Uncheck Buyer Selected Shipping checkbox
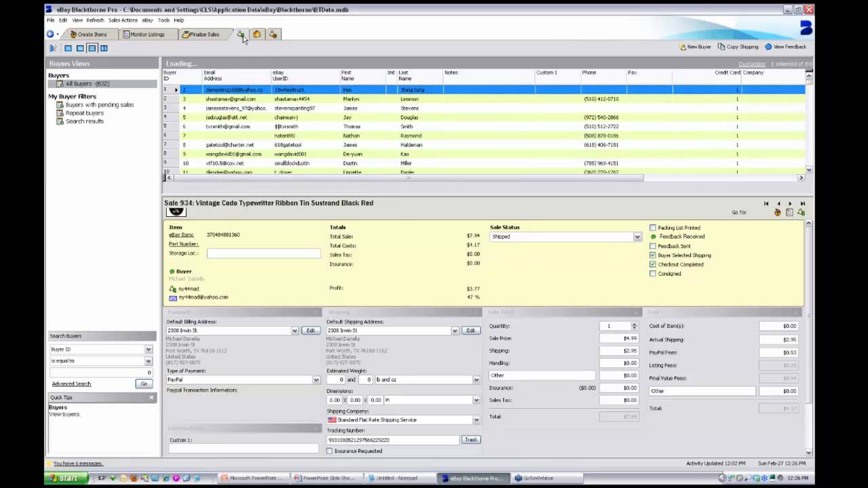868x488 pixels. (653, 256)
